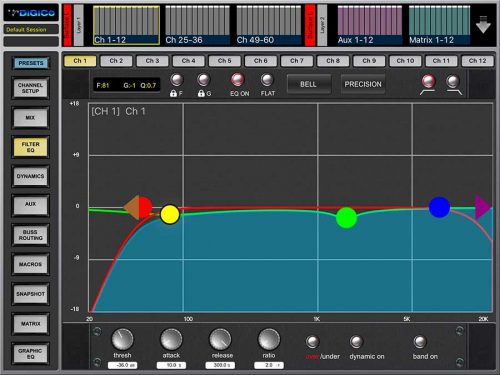This screenshot has height=375, width=500.
Task: Select the yellow EQ band node
Action: coord(170,215)
